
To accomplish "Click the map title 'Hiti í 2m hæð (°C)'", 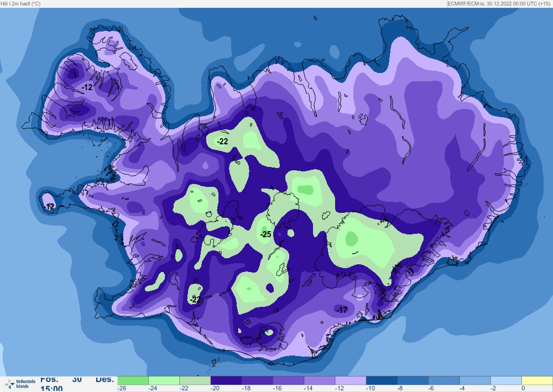I will tap(20, 3).
